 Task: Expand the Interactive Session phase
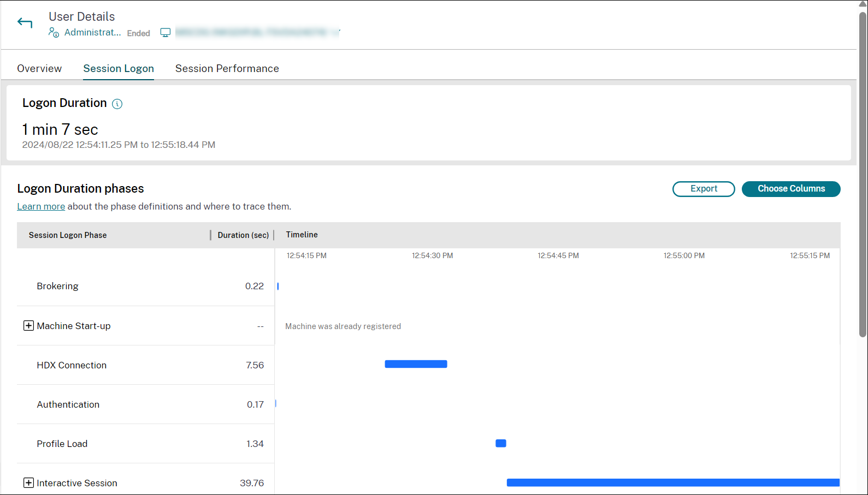[28, 483]
